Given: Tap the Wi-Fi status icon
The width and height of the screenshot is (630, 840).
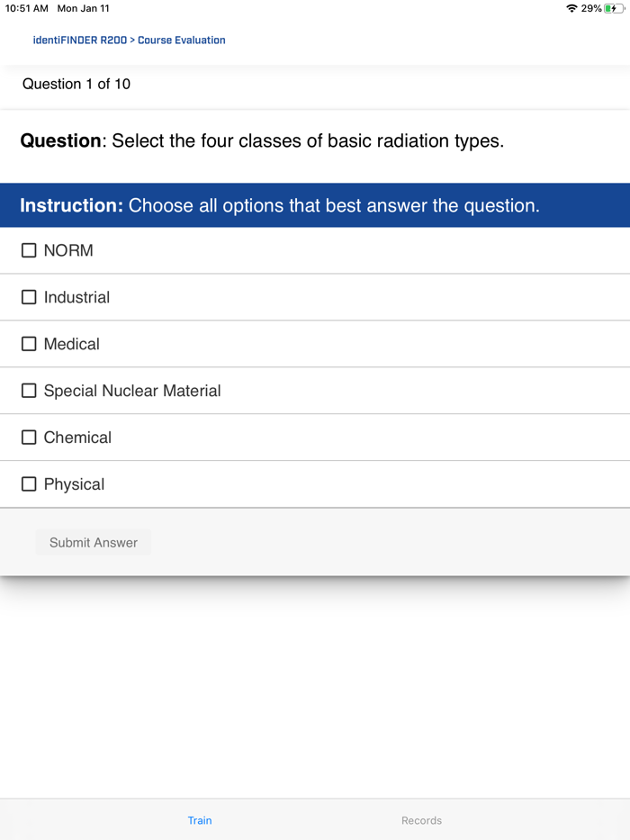Looking at the screenshot, I should (571, 8).
